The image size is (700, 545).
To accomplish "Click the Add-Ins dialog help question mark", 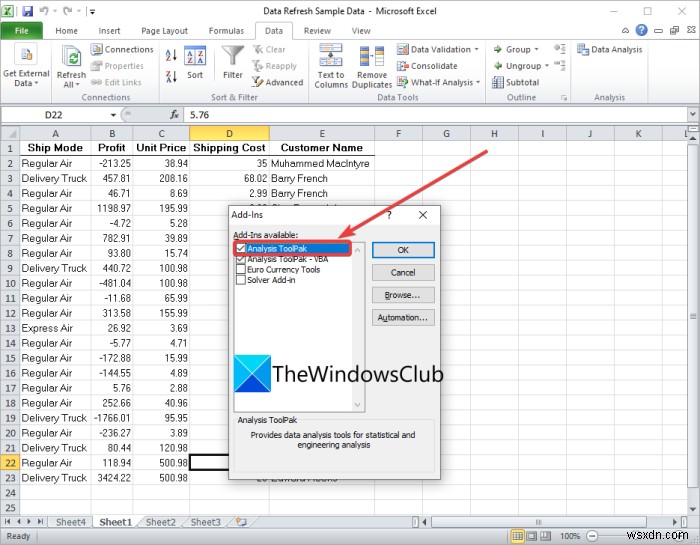I will pyautogui.click(x=389, y=215).
